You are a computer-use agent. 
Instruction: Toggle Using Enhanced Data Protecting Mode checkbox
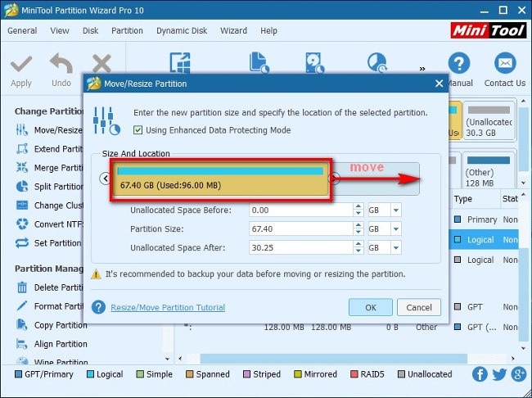138,130
